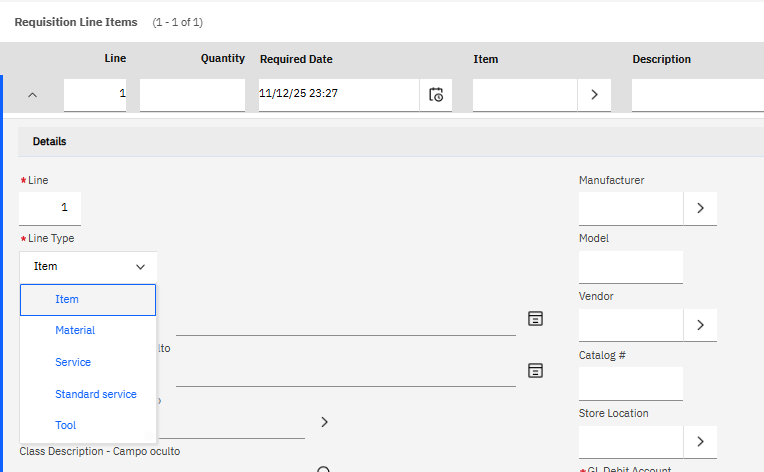764x472 pixels.
Task: Click the upper long-description icon
Action: click(x=536, y=318)
